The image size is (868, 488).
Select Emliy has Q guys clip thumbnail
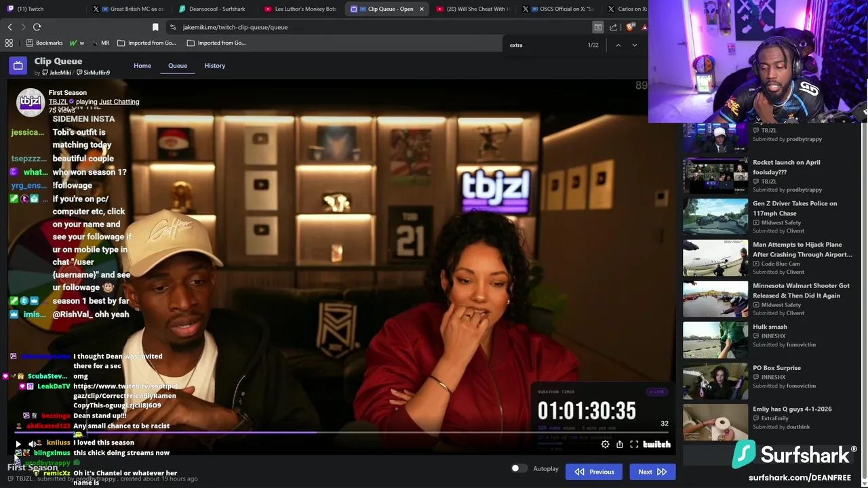715,422
